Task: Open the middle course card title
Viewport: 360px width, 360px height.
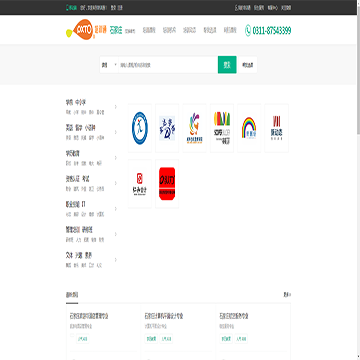Action: coord(164,316)
